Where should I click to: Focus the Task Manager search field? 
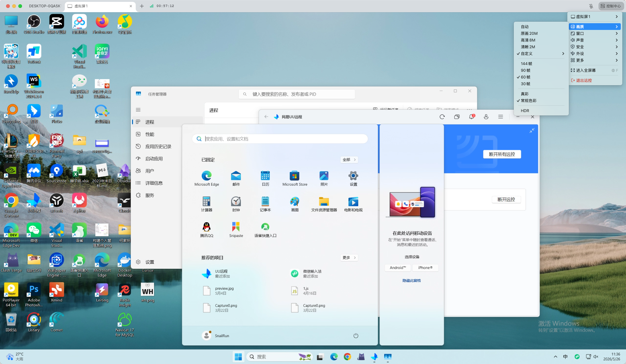(x=297, y=94)
